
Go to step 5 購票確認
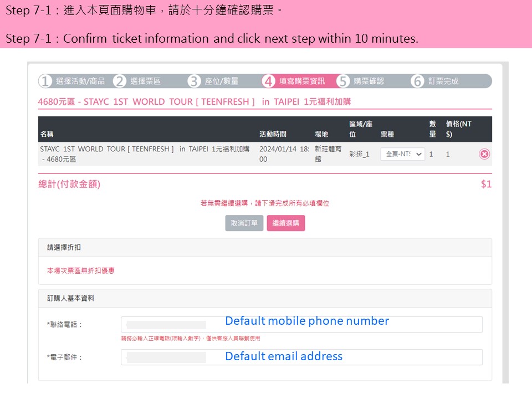click(360, 81)
